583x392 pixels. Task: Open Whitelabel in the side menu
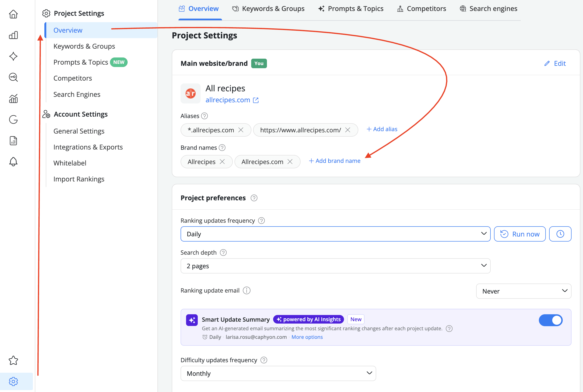coord(70,163)
